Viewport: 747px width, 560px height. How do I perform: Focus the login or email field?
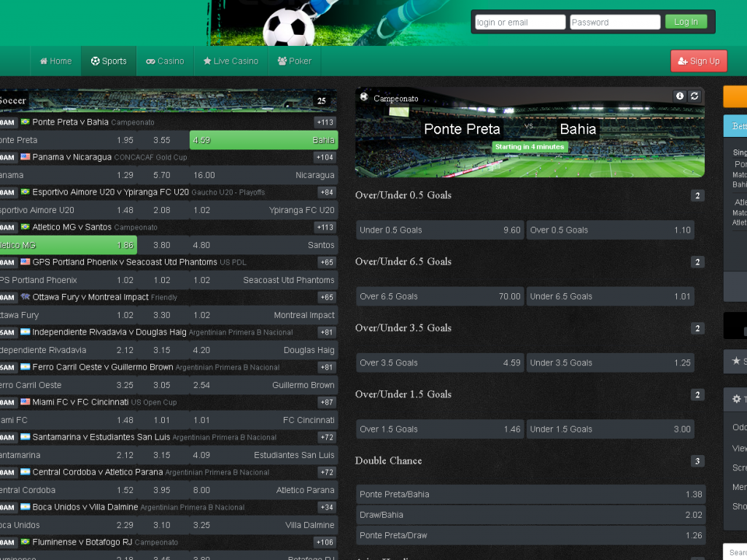pyautogui.click(x=520, y=22)
